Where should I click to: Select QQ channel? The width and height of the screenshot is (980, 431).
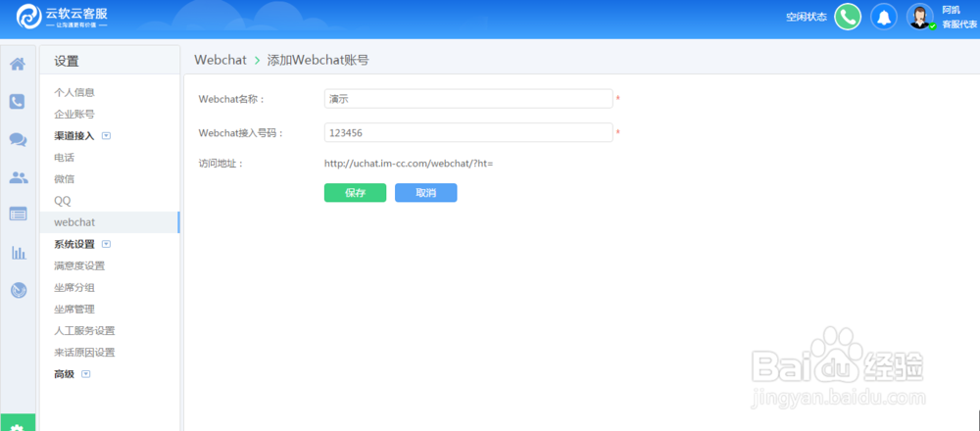tap(63, 201)
